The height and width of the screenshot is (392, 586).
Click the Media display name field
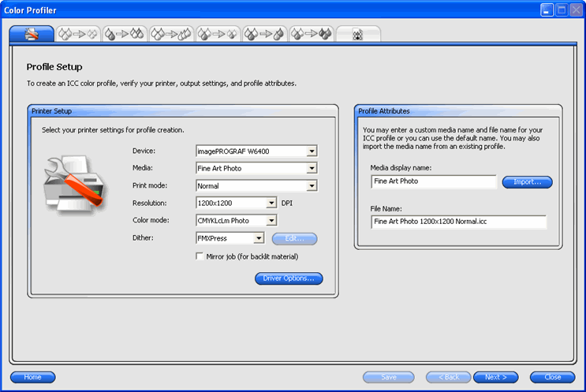434,181
